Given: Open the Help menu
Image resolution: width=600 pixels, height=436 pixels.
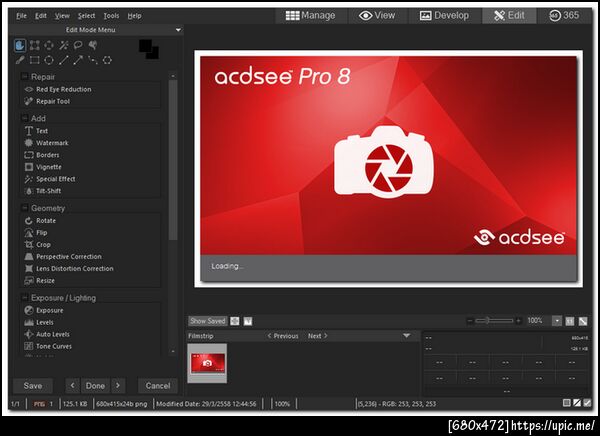Looking at the screenshot, I should 134,16.
